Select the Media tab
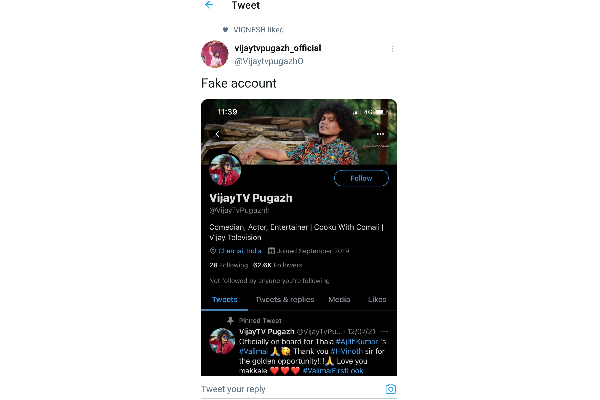Viewport: 600px width, 400px height. 339,299
